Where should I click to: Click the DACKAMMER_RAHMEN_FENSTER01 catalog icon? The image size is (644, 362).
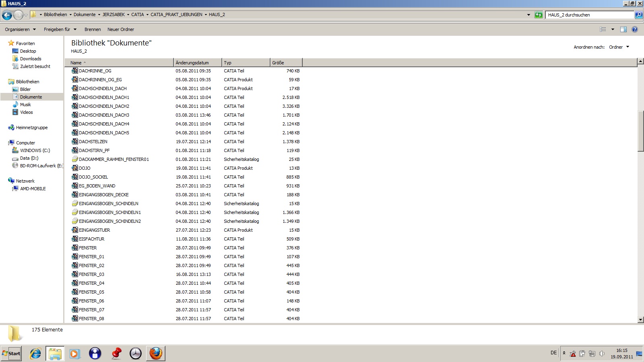point(74,159)
